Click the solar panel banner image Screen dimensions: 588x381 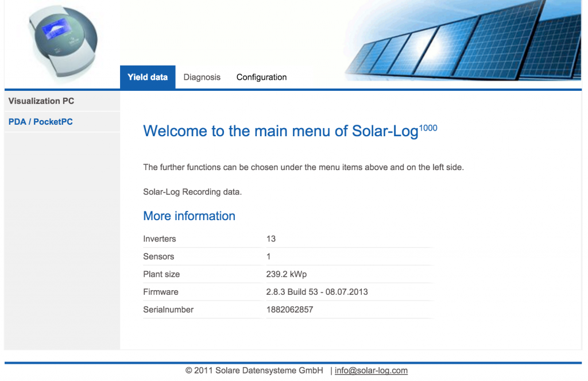[463, 40]
